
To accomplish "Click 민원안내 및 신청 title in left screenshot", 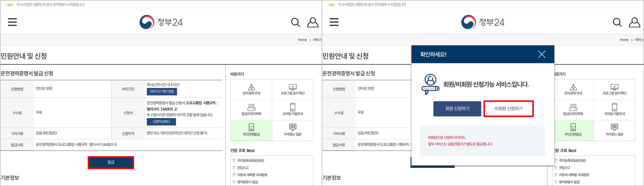I will coord(24,56).
